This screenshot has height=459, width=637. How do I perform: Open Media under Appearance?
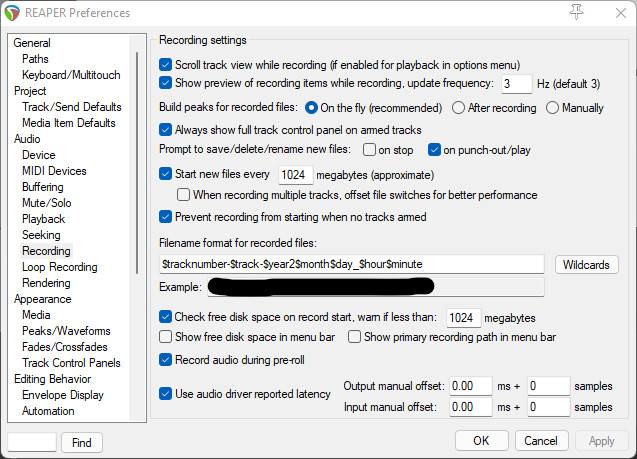coord(36,315)
